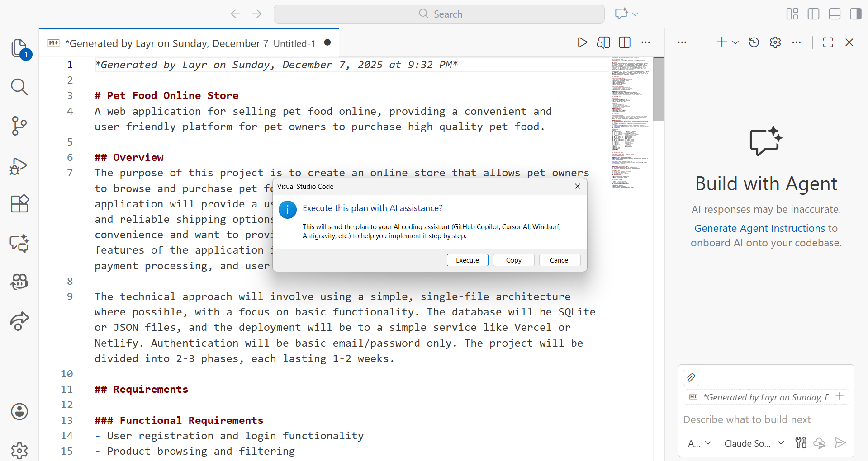The image size is (868, 461).
Task: Click the Generated by Layr text on line 1
Action: point(276,65)
